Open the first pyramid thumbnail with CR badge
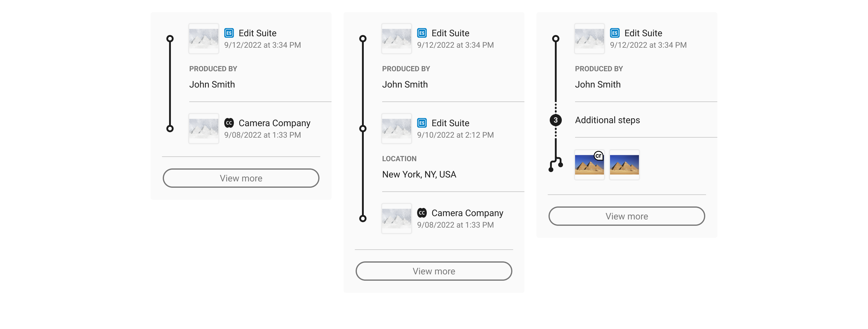868x329 pixels. click(x=589, y=165)
